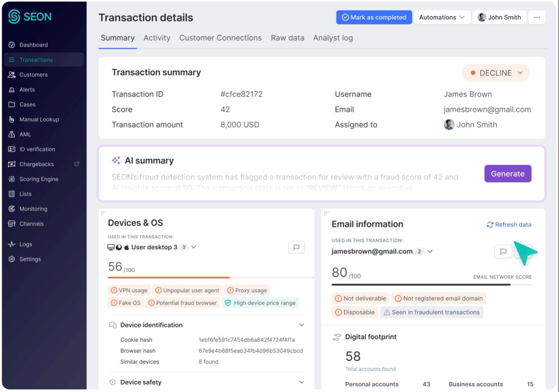The width and height of the screenshot is (559, 392).
Task: Open the DECLINE status dropdown
Action: [496, 73]
